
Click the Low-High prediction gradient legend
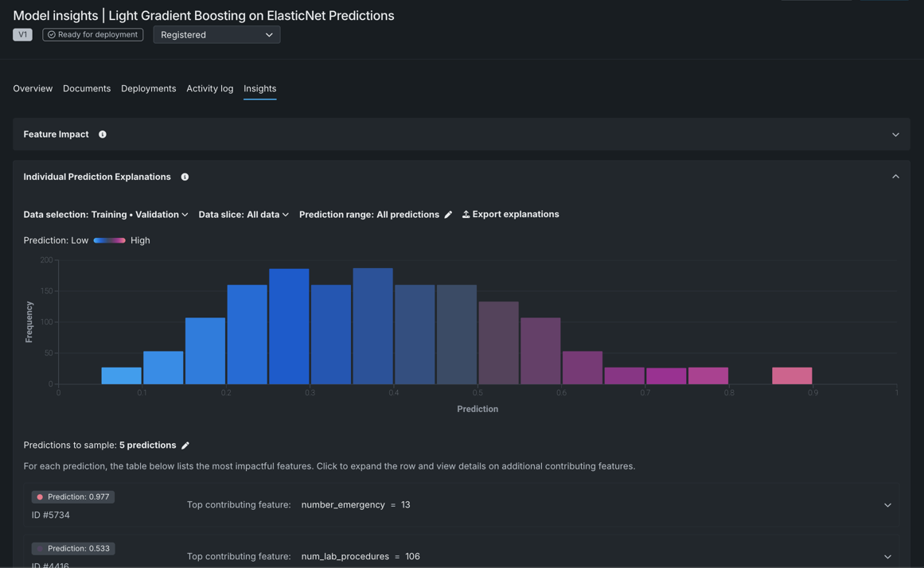tap(109, 240)
